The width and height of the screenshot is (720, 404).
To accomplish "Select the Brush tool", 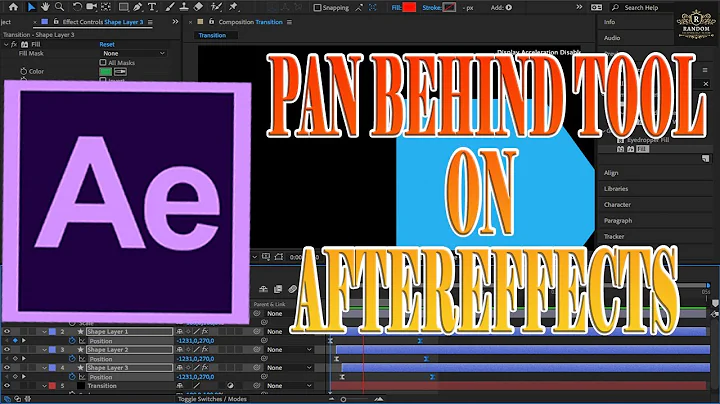I will [169, 7].
